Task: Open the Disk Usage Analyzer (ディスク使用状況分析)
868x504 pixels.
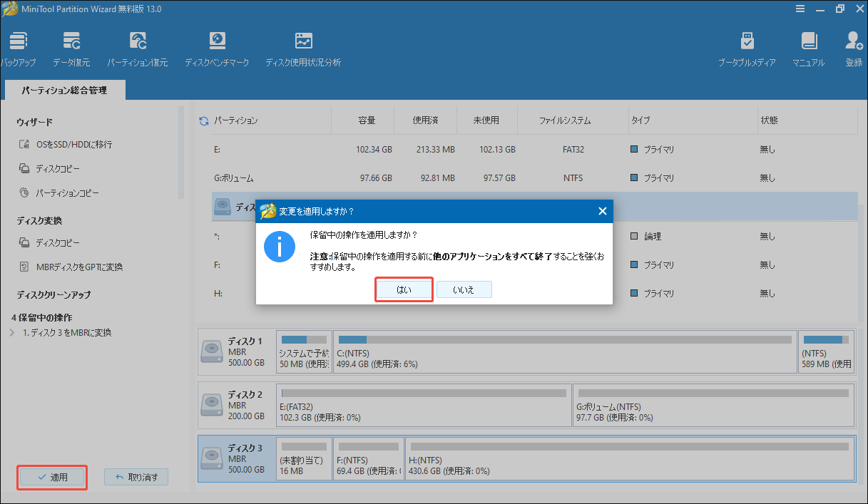Action: [303, 48]
